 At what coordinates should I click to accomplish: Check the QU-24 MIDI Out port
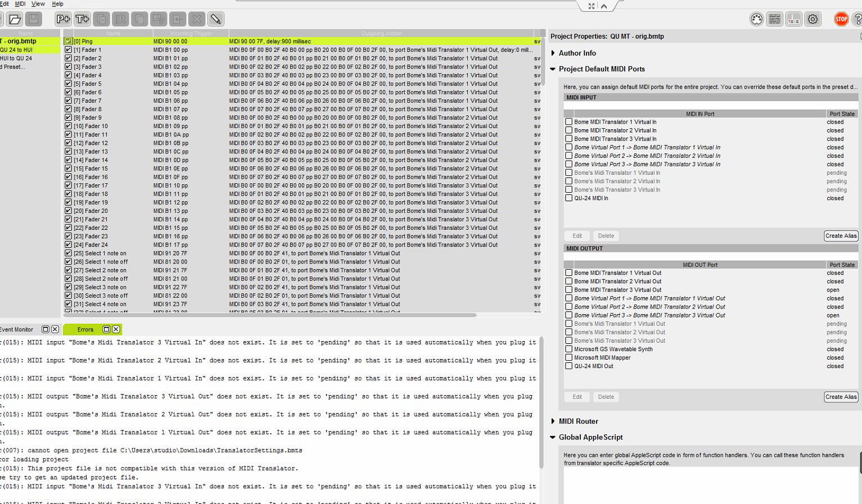click(x=568, y=366)
